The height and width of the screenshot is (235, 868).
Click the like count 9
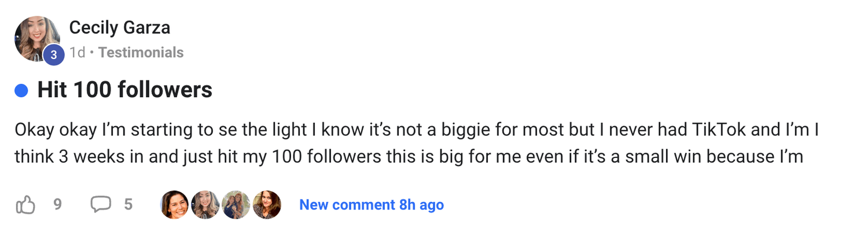pos(57,204)
